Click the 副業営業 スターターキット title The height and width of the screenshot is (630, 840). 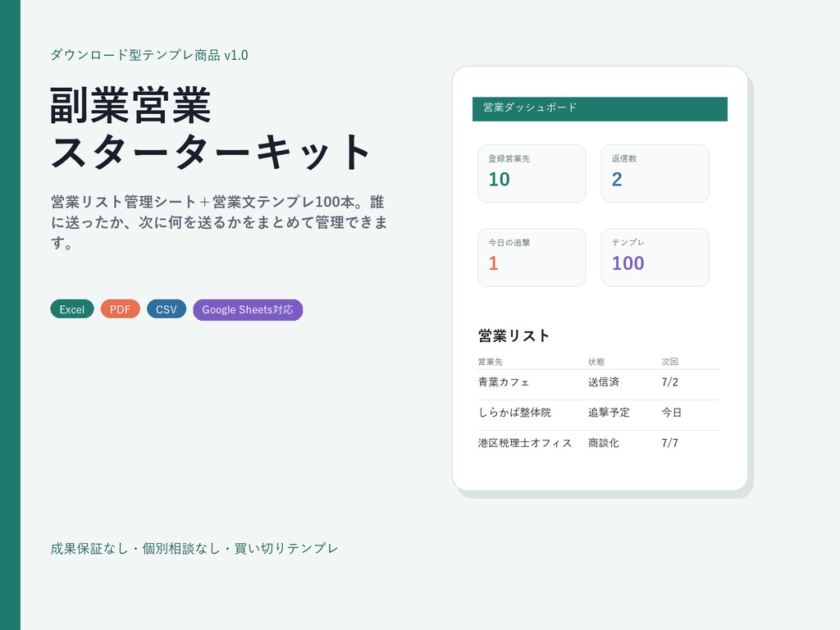click(x=210, y=129)
